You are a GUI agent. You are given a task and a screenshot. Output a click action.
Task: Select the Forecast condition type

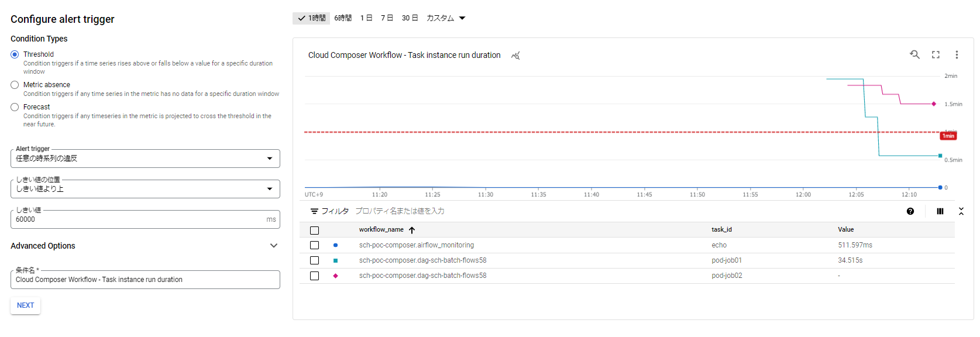pos(15,107)
